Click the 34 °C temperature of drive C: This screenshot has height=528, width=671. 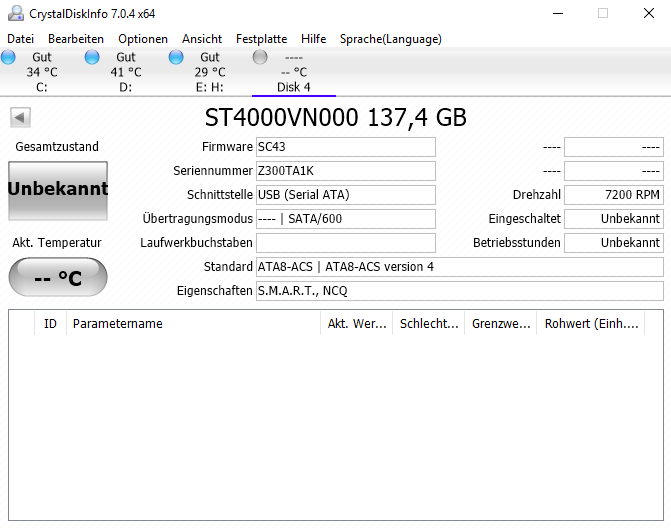click(42, 72)
